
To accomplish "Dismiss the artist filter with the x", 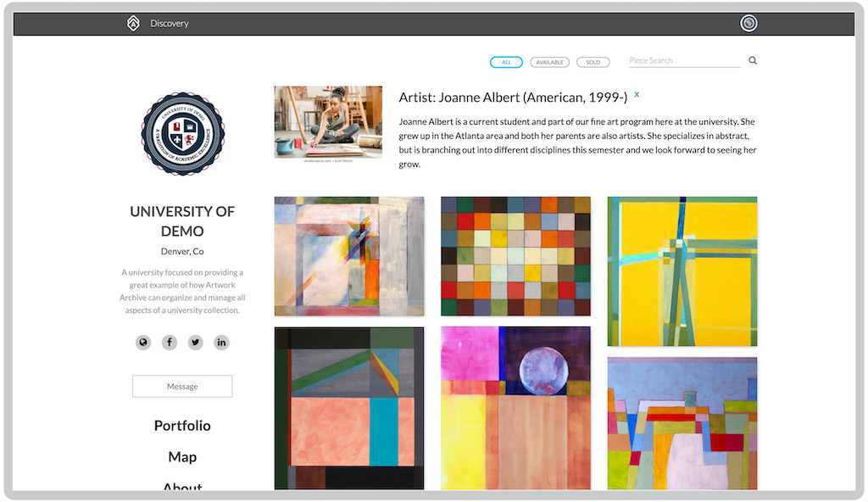I will pyautogui.click(x=637, y=94).
